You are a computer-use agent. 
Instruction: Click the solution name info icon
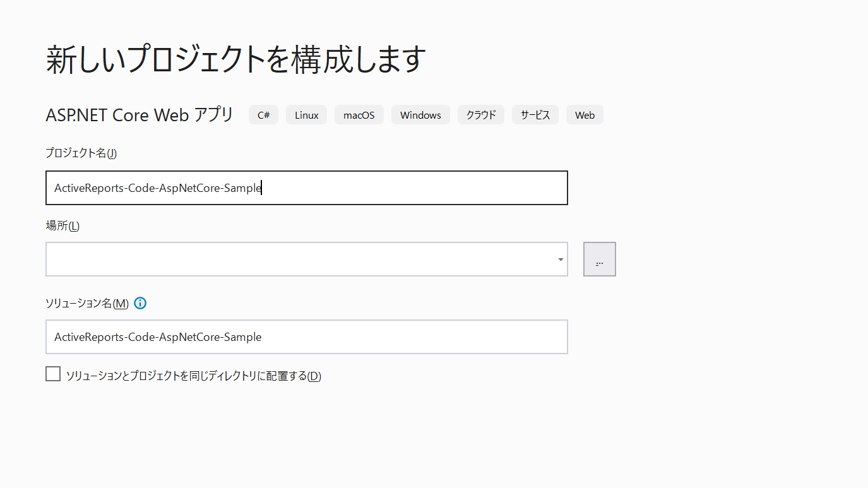(x=140, y=303)
